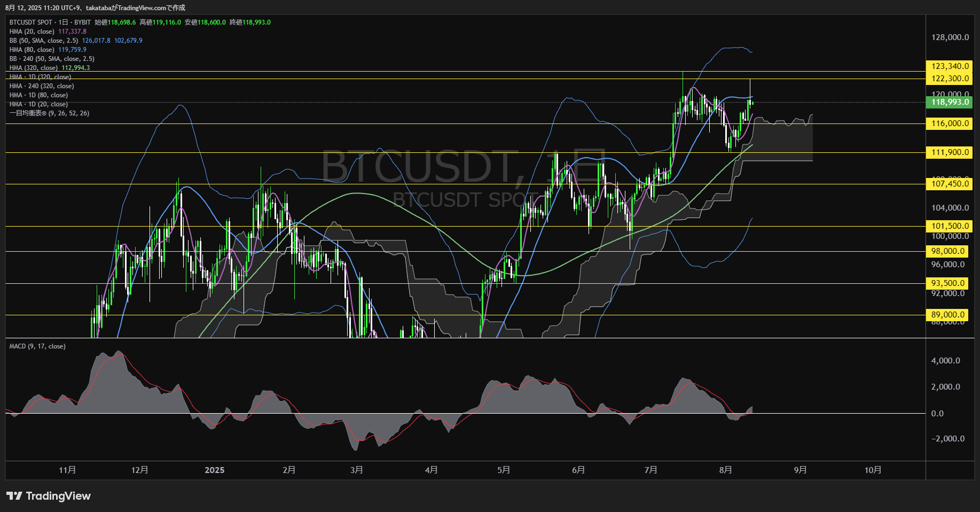The image size is (980, 512).
Task: Click the 96,000.0 price axis tick
Action: pyautogui.click(x=948, y=265)
